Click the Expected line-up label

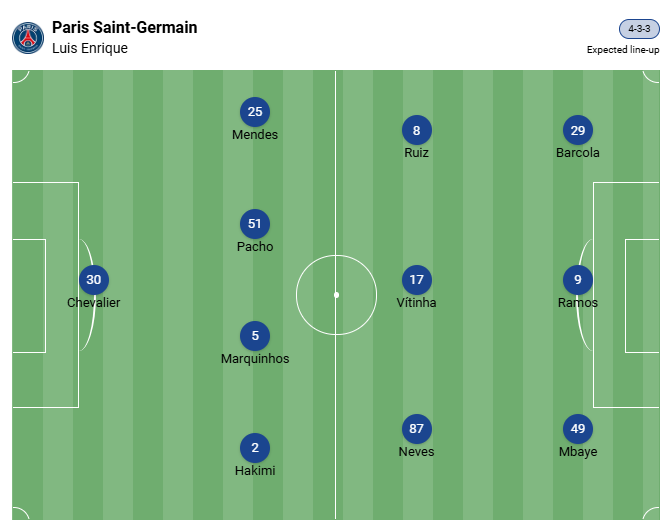click(x=623, y=50)
